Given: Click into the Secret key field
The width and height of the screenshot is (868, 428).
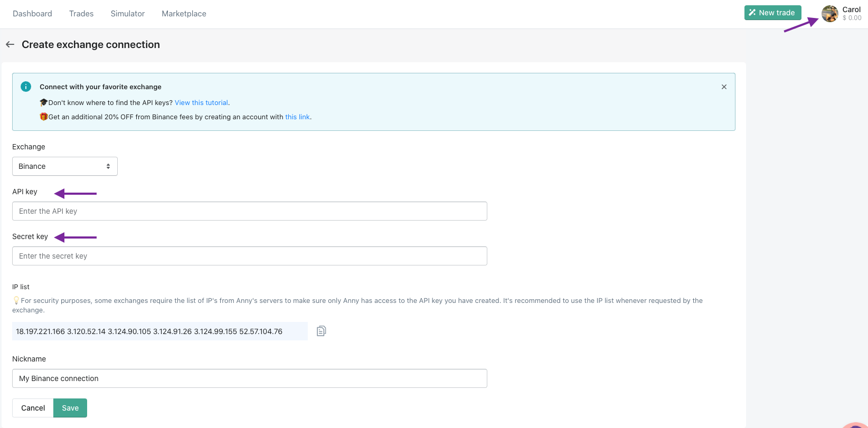Looking at the screenshot, I should click(x=249, y=256).
